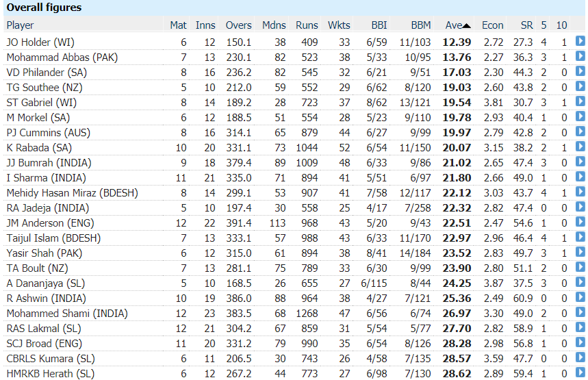The height and width of the screenshot is (380, 588).
Task: Sort table by BBM column header
Action: [421, 25]
